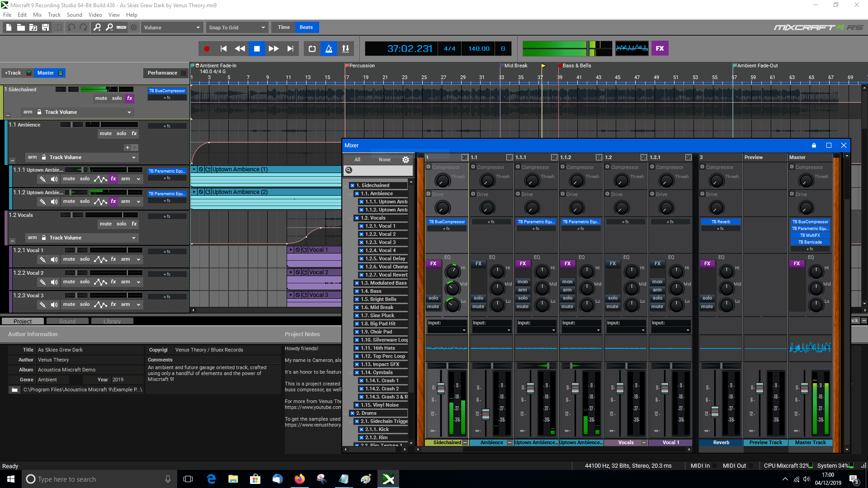Rewind to start of project
The width and height of the screenshot is (868, 488).
pos(223,49)
